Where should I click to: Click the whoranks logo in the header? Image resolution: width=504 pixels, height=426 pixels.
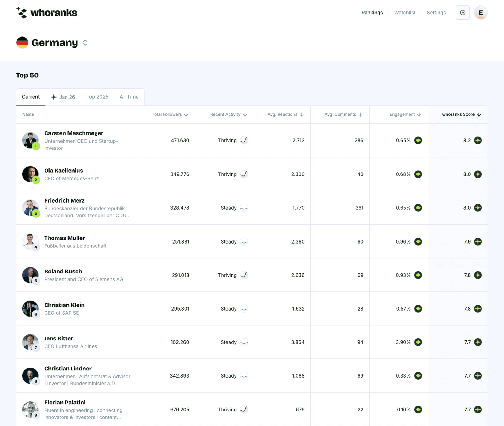[47, 12]
